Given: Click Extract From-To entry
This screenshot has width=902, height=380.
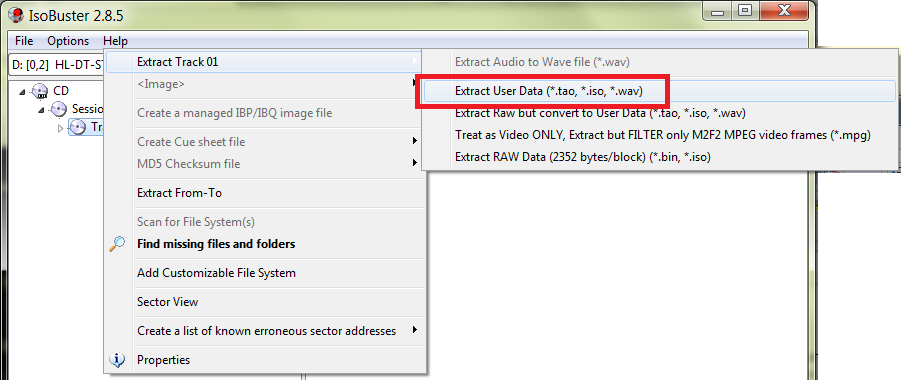Looking at the screenshot, I should [x=264, y=193].
